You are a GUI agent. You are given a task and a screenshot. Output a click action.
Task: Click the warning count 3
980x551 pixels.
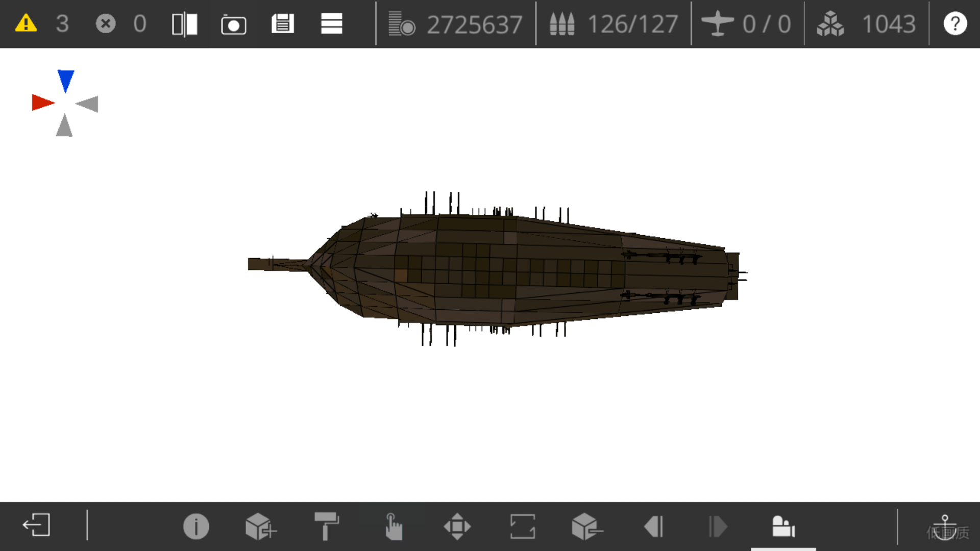pyautogui.click(x=62, y=24)
